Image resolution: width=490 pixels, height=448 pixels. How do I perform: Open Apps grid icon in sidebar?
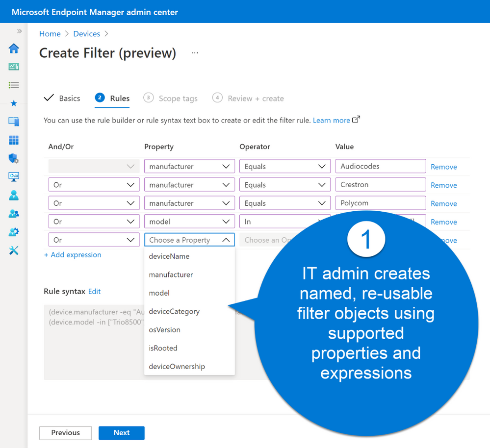(14, 140)
